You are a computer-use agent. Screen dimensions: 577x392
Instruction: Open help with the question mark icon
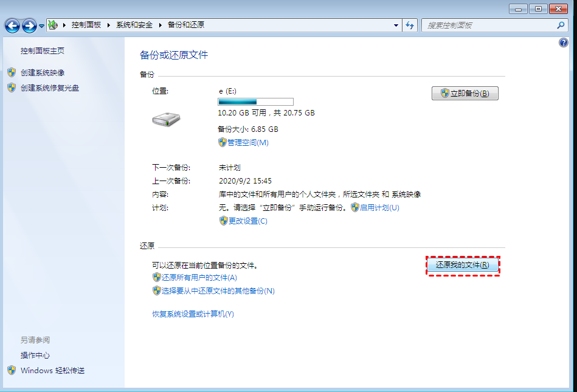coord(564,43)
